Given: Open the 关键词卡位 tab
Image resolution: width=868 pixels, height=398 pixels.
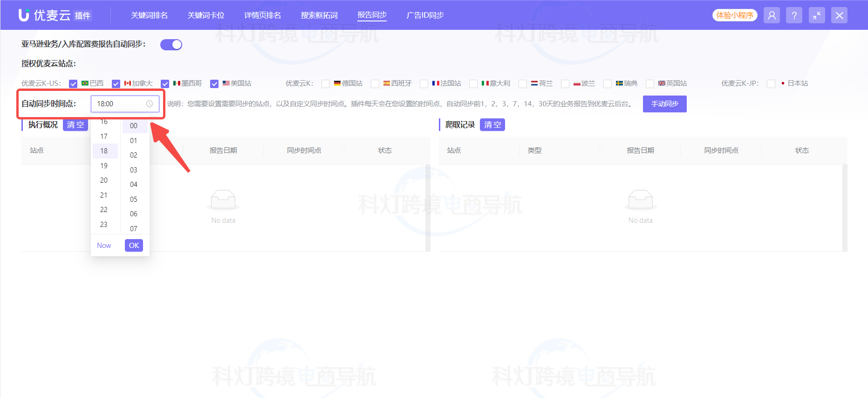Looking at the screenshot, I should click(206, 15).
